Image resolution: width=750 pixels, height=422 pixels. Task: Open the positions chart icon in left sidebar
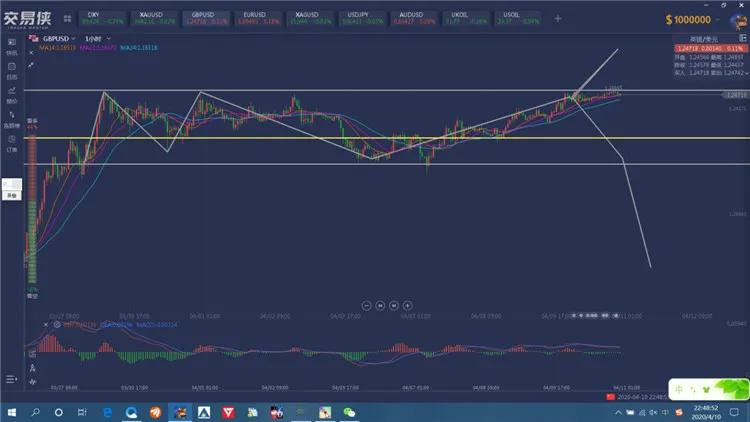tap(12, 90)
